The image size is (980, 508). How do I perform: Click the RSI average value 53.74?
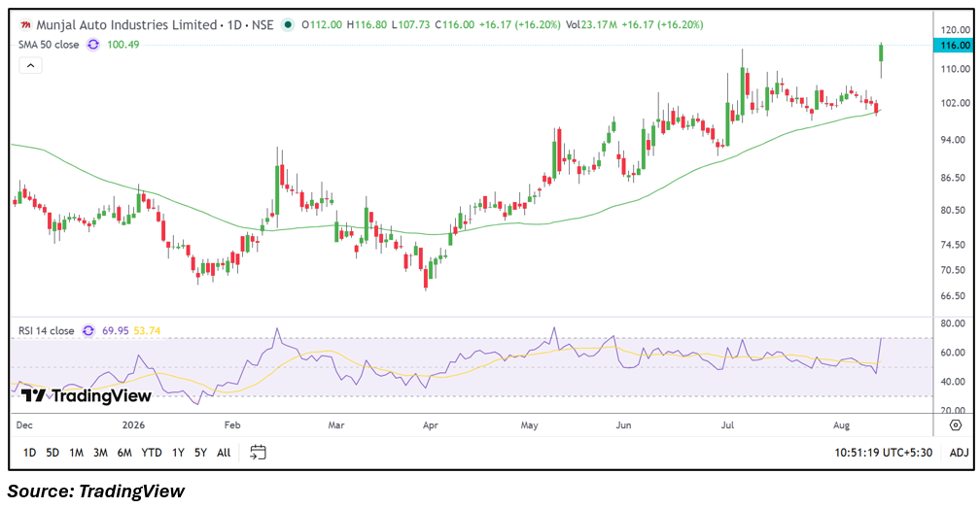coord(147,331)
